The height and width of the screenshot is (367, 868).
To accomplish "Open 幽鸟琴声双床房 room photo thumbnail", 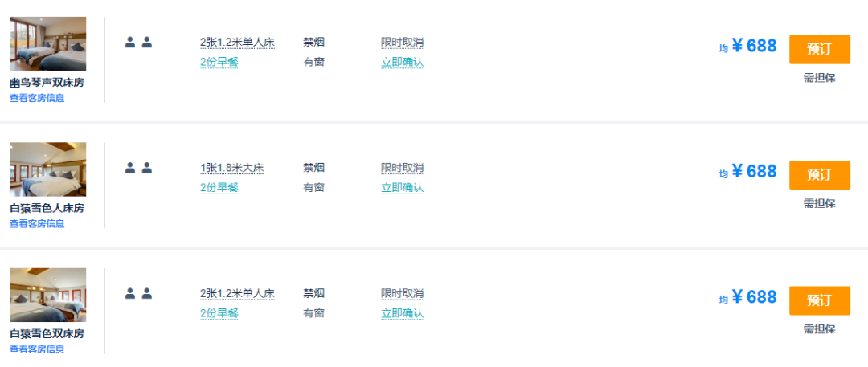I will point(48,43).
